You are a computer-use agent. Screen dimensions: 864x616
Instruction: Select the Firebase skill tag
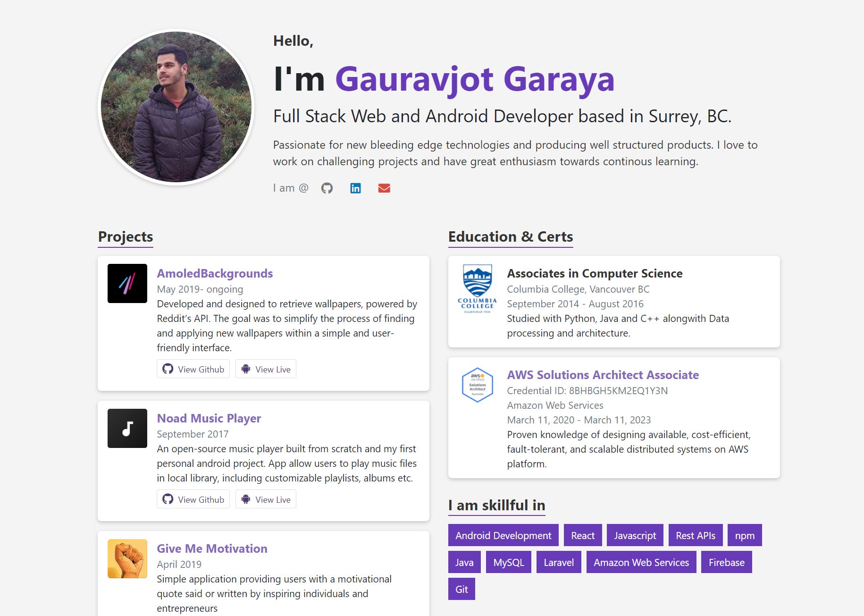[x=726, y=562]
